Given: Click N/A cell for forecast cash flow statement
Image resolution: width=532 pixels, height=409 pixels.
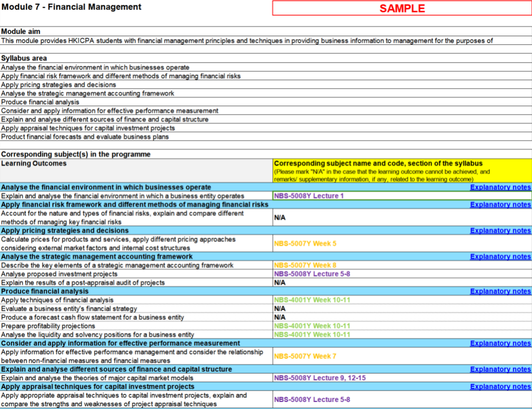Looking at the screenshot, I should [402, 317].
